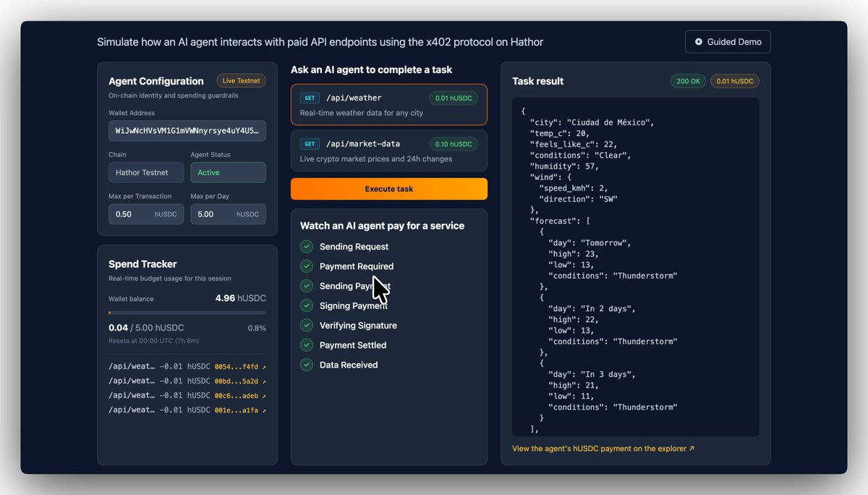Click the Spend Tracker heading

[x=142, y=264]
